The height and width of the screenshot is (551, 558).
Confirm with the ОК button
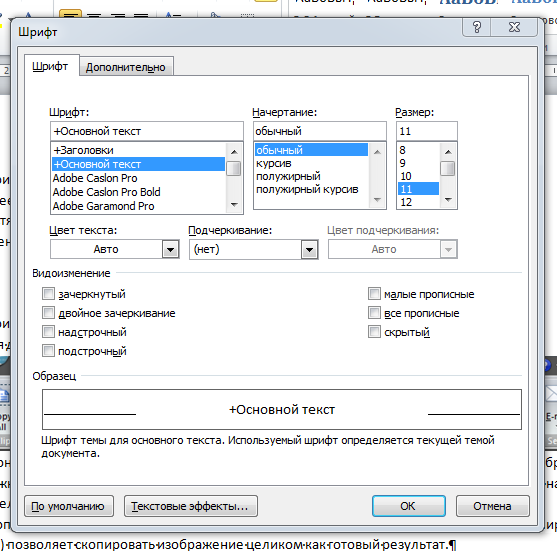tap(409, 506)
